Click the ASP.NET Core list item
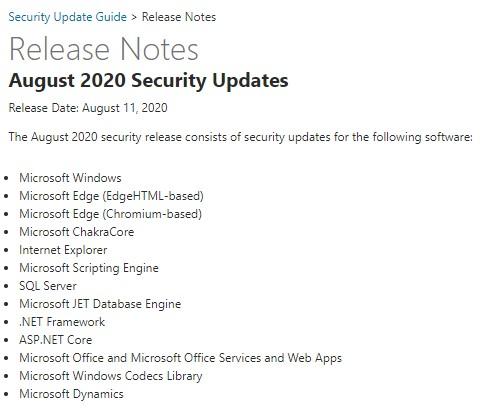490x409 pixels. (x=56, y=340)
